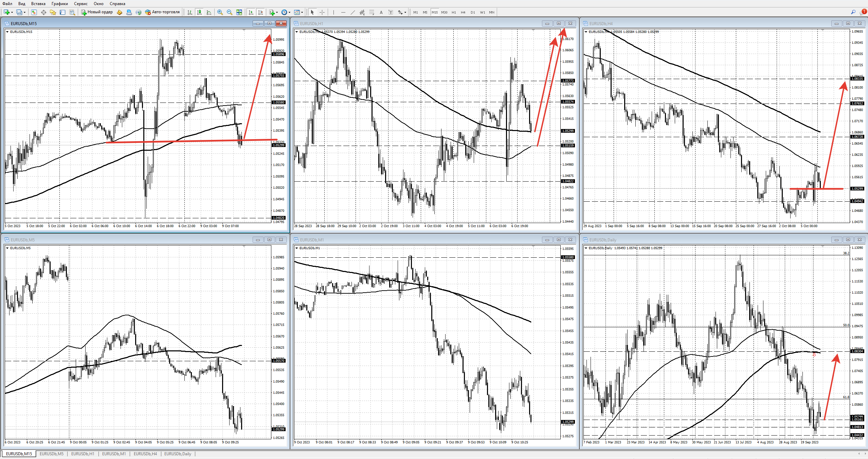Screen dimensions: 868x459
Task: Open the periodicity clock dropdown
Action: tap(286, 12)
